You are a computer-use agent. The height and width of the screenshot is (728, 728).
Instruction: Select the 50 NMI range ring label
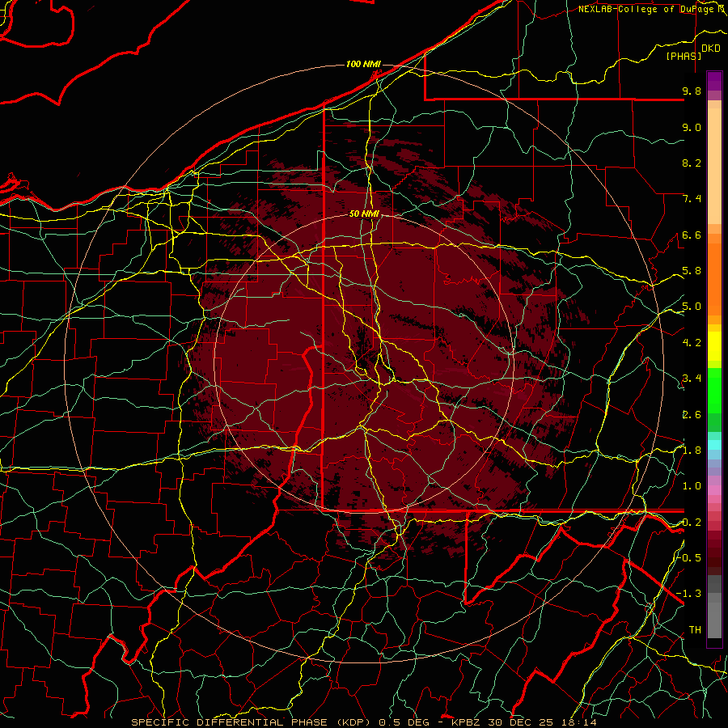click(x=365, y=214)
